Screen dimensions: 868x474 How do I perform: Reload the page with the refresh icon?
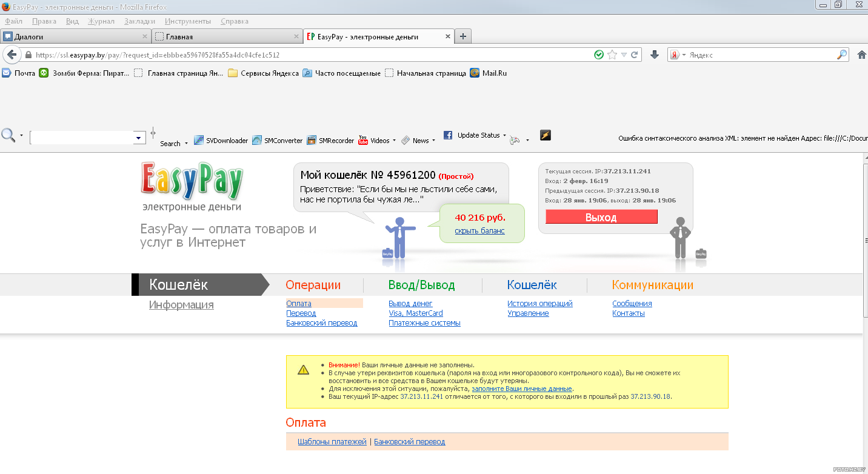pyautogui.click(x=635, y=55)
